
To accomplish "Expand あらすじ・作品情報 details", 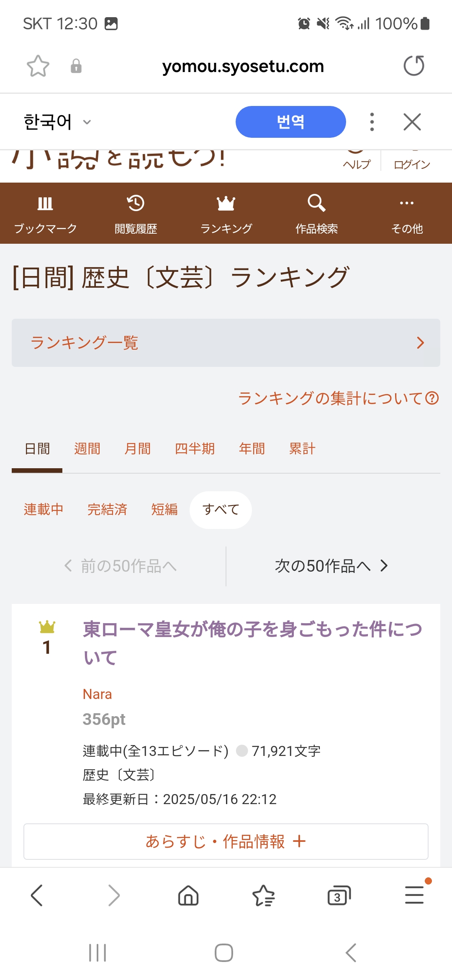I will pos(226,841).
